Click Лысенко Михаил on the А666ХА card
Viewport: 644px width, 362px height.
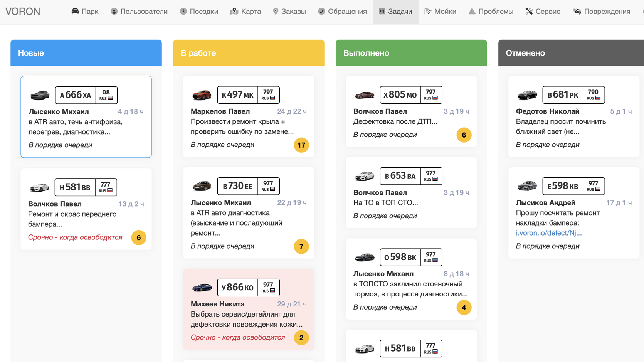(59, 112)
